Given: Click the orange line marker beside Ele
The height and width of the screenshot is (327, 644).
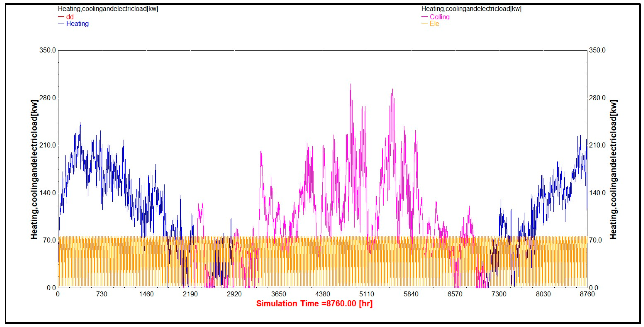Looking at the screenshot, I should coord(425,24).
